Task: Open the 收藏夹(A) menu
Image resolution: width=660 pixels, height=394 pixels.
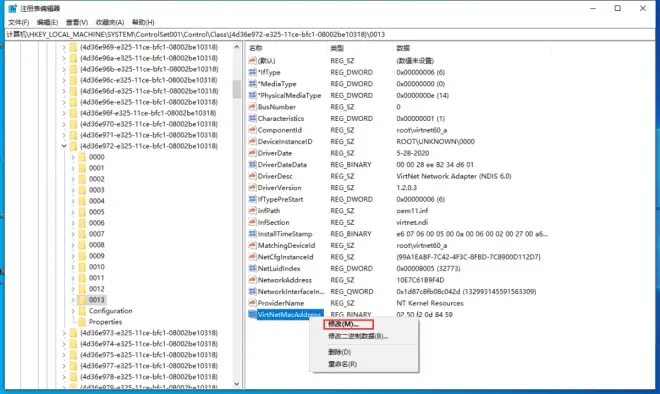Action: coord(110,22)
